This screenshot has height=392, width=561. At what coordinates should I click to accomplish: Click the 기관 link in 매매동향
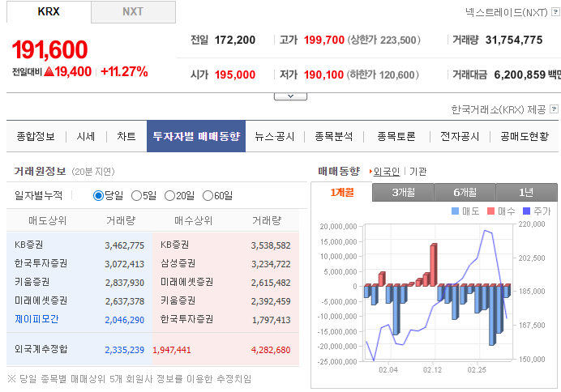[418, 172]
